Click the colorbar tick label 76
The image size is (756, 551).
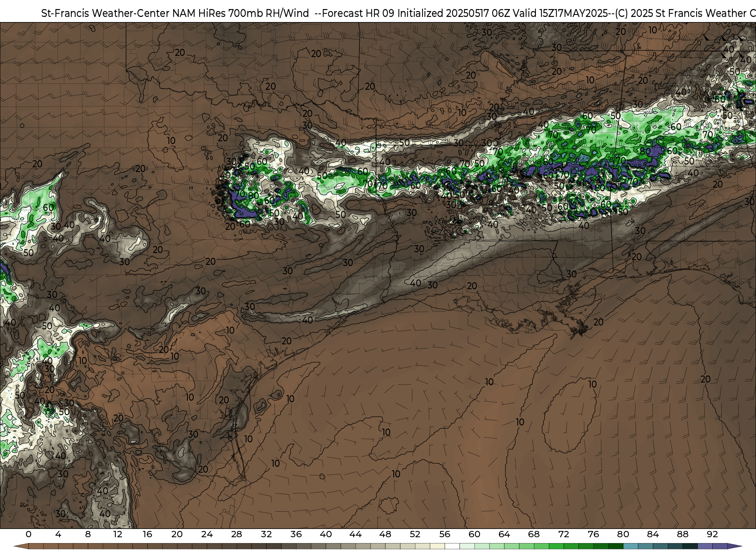[593, 534]
